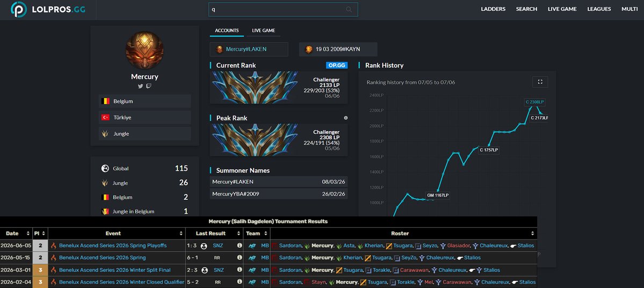Select the 19 03 2009#KAYN account button
644x288 pixels.
coord(338,49)
